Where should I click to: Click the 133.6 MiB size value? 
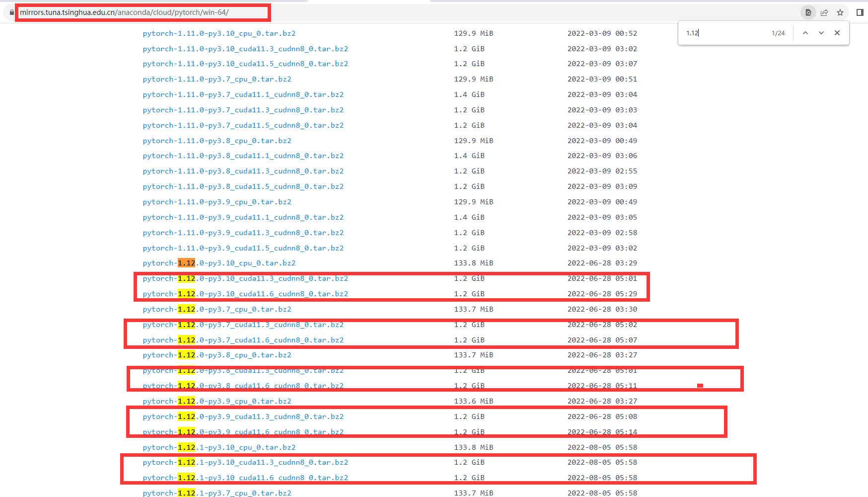(474, 401)
